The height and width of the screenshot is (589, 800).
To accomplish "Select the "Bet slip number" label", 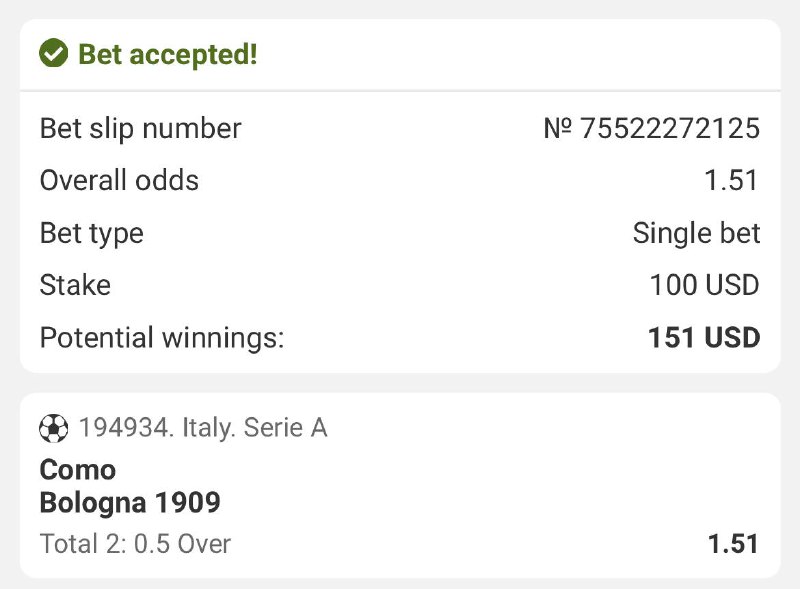I will 140,129.
